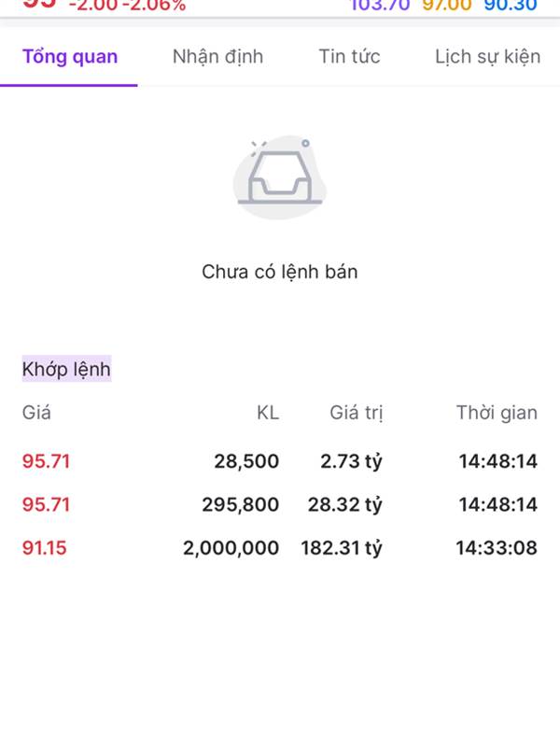Tap the empty inbox tray icon
This screenshot has width=560, height=747.
(x=279, y=177)
